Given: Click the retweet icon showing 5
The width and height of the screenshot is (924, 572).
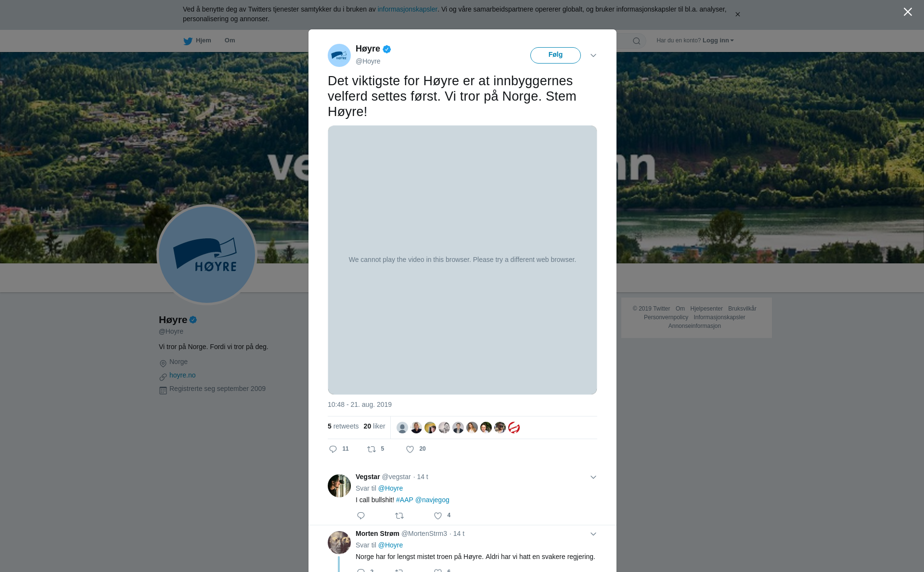Looking at the screenshot, I should pyautogui.click(x=372, y=449).
